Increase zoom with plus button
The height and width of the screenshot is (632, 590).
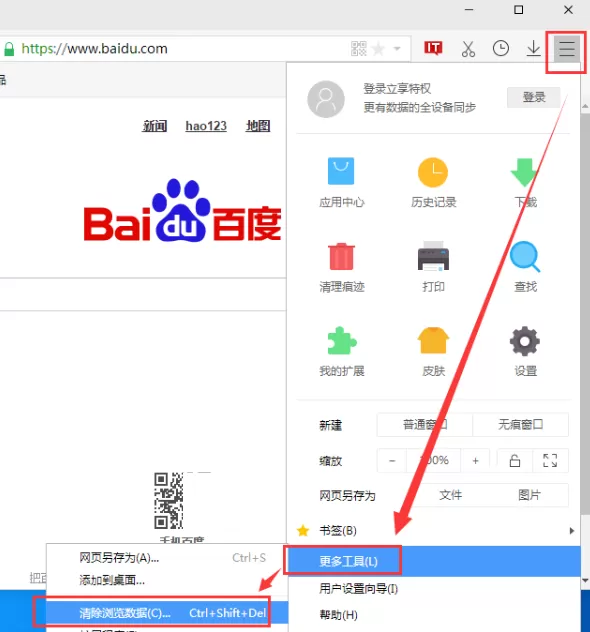coord(476,460)
